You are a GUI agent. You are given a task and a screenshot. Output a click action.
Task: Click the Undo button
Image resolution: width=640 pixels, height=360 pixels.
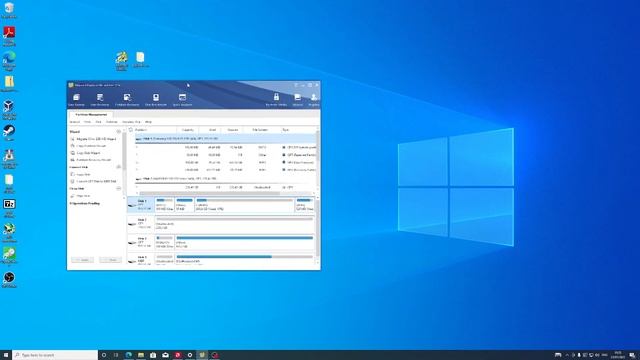[x=110, y=260]
